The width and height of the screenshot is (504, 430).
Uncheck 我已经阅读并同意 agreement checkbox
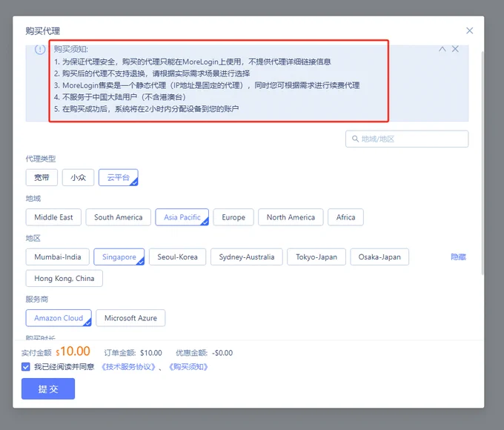click(x=26, y=367)
